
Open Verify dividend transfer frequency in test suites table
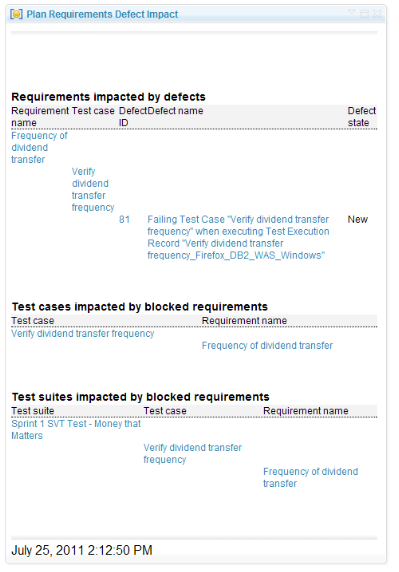[193, 453]
